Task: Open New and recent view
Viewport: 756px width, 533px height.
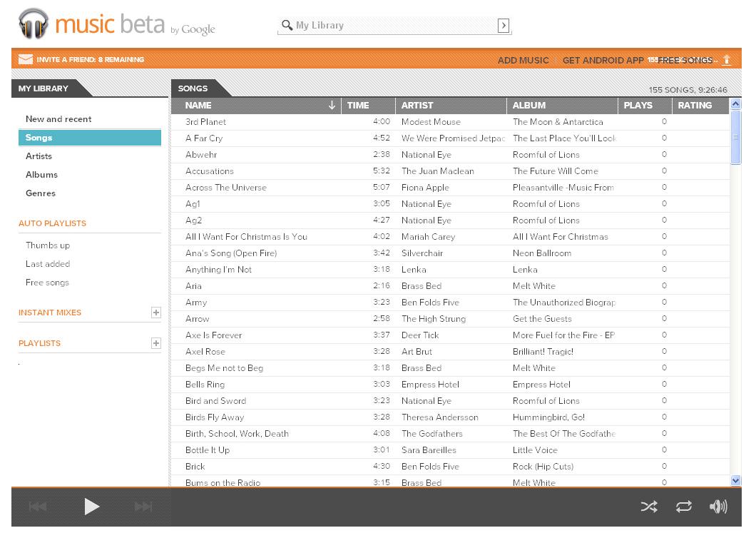Action: (x=58, y=119)
